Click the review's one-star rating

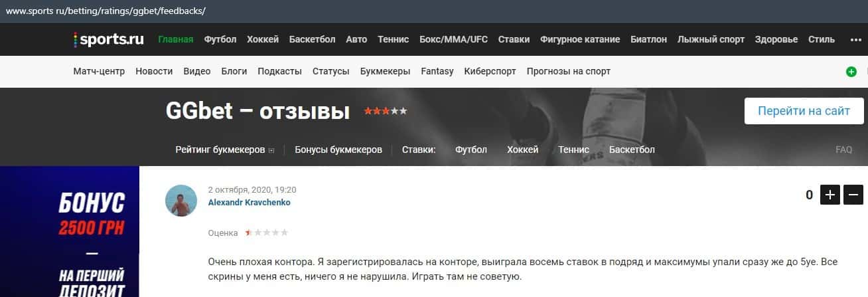[267, 233]
